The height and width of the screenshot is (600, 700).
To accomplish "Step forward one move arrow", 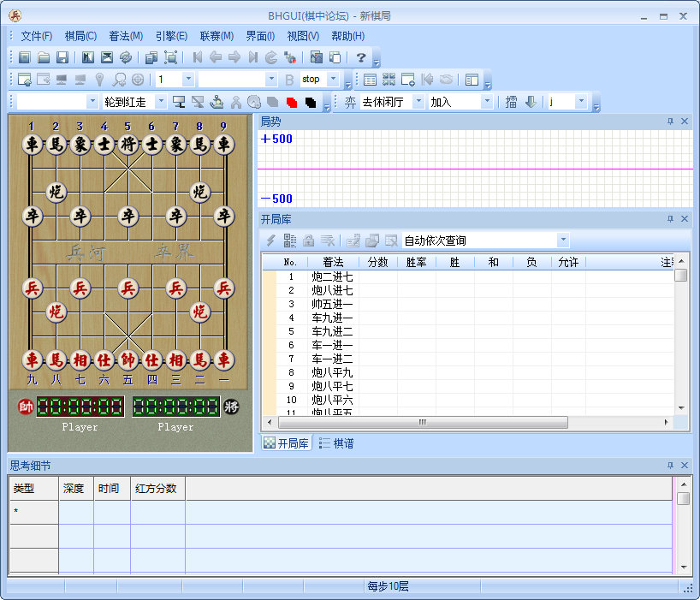I will click(x=234, y=57).
